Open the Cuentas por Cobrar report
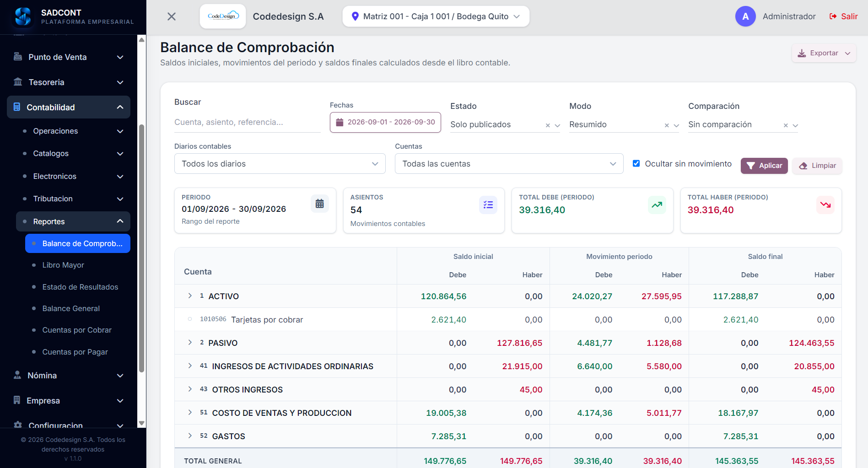This screenshot has height=468, width=868. [x=78, y=330]
